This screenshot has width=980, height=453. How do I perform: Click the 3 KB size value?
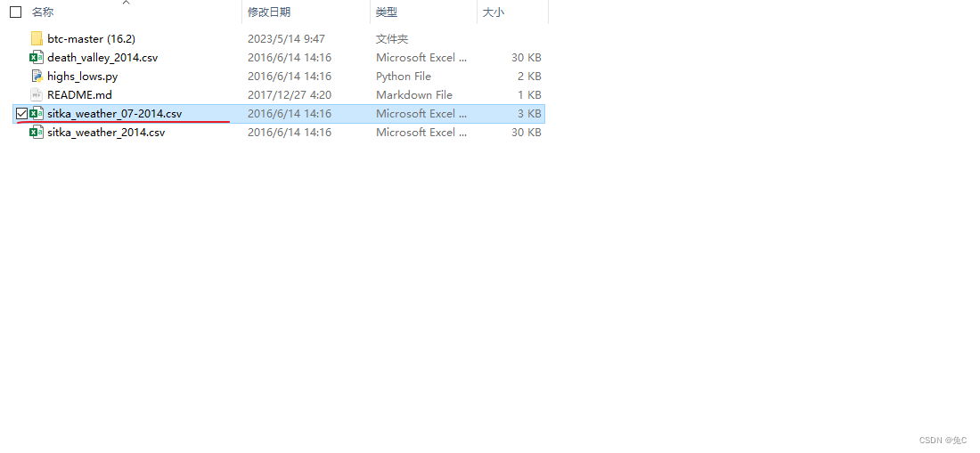(530, 114)
